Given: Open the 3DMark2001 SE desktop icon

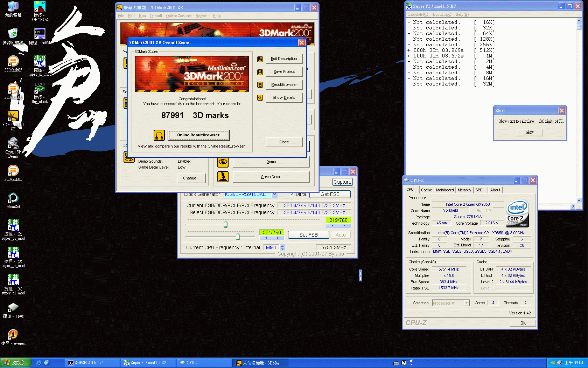Looking at the screenshot, I should point(13,121).
